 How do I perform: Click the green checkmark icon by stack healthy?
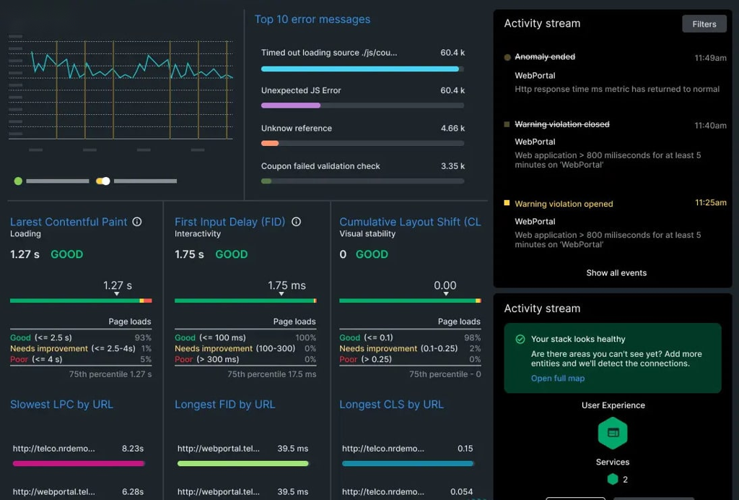[520, 340]
